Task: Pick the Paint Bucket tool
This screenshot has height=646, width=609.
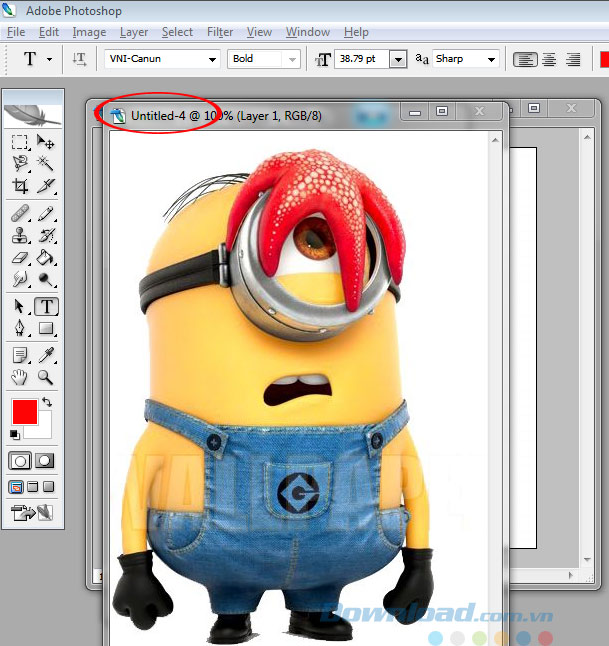Action: 46,259
